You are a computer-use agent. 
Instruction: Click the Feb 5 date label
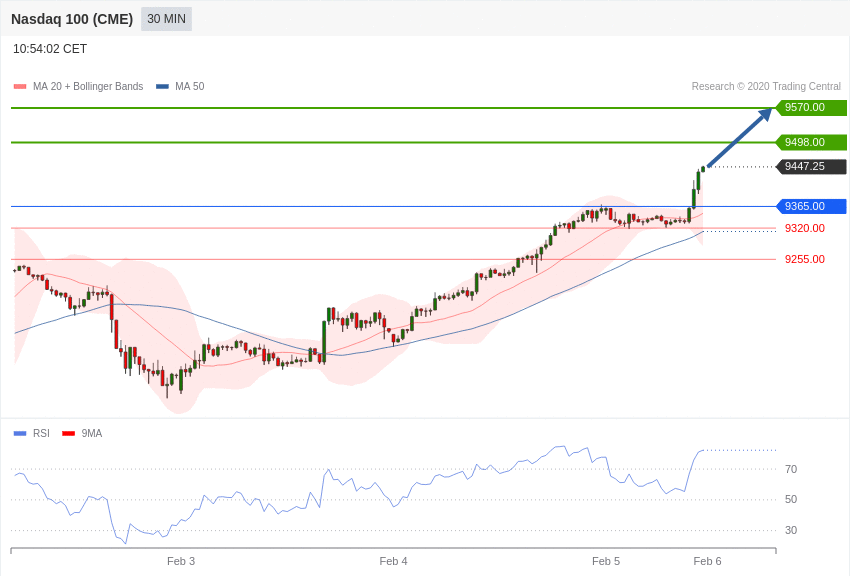click(x=606, y=561)
